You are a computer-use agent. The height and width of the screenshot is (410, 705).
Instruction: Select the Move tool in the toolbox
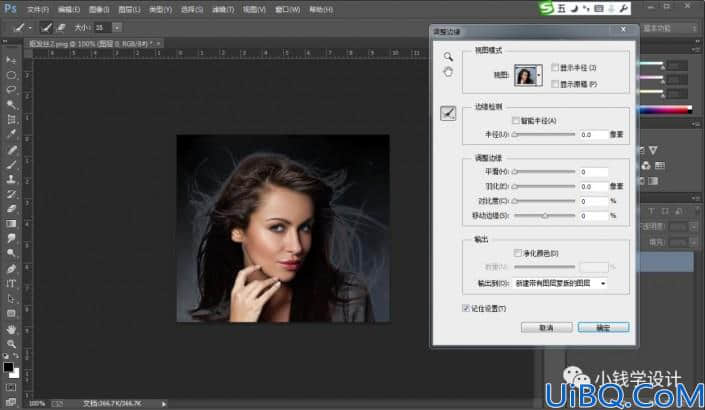[11, 60]
